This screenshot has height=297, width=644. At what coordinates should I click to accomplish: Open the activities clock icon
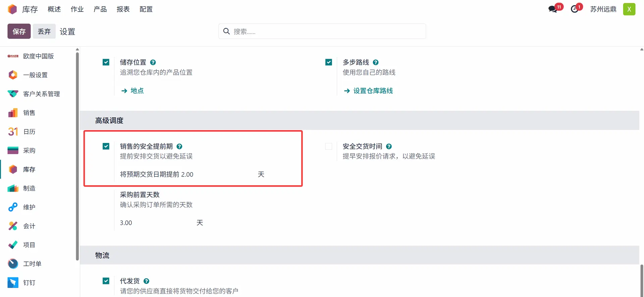(575, 9)
